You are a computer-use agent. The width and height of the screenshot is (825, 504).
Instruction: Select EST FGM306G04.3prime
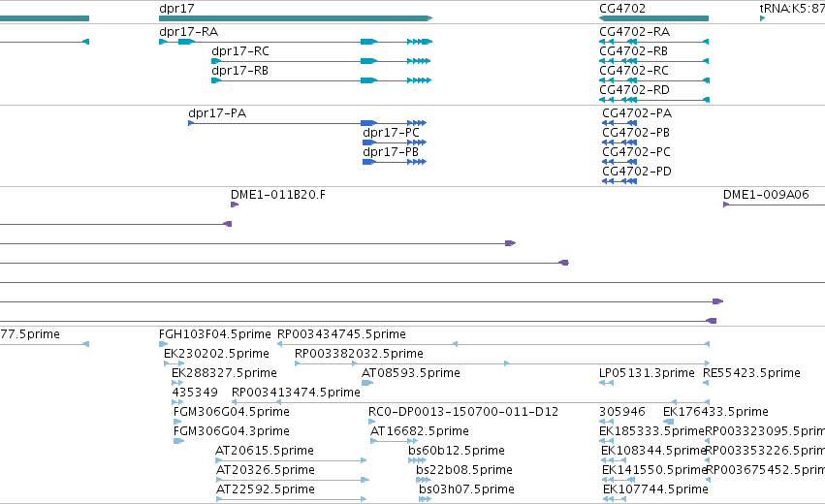click(179, 441)
